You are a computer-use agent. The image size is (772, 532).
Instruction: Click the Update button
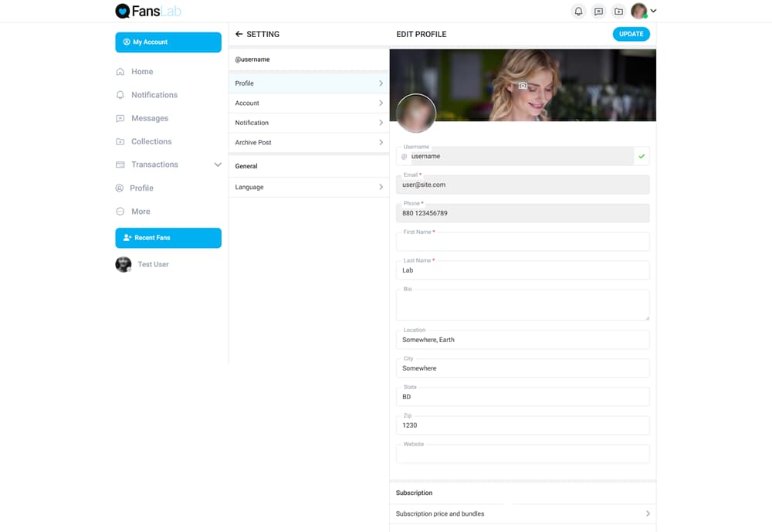(x=631, y=34)
